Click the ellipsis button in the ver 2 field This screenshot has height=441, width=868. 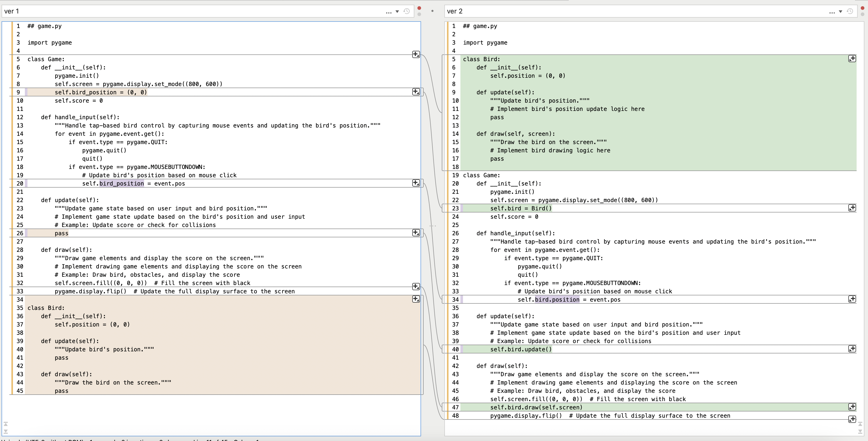832,12
